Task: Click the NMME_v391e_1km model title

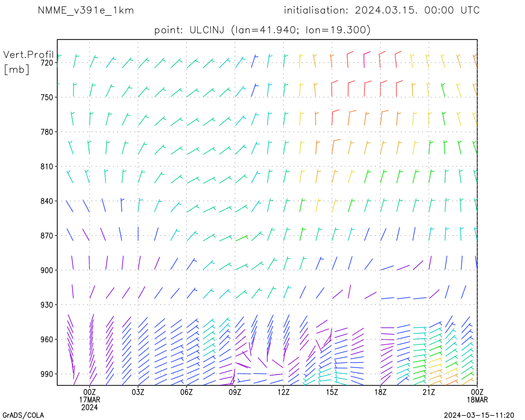Action: tap(86, 10)
